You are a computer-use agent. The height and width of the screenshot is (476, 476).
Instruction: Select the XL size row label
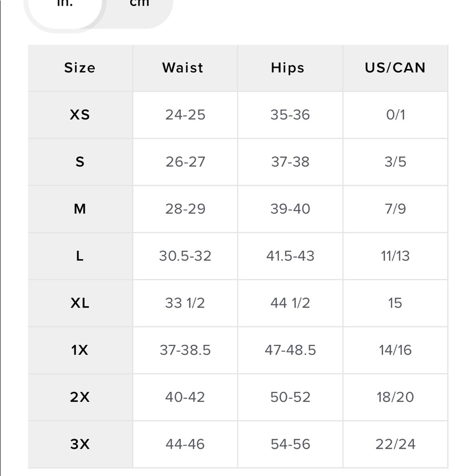pos(80,303)
